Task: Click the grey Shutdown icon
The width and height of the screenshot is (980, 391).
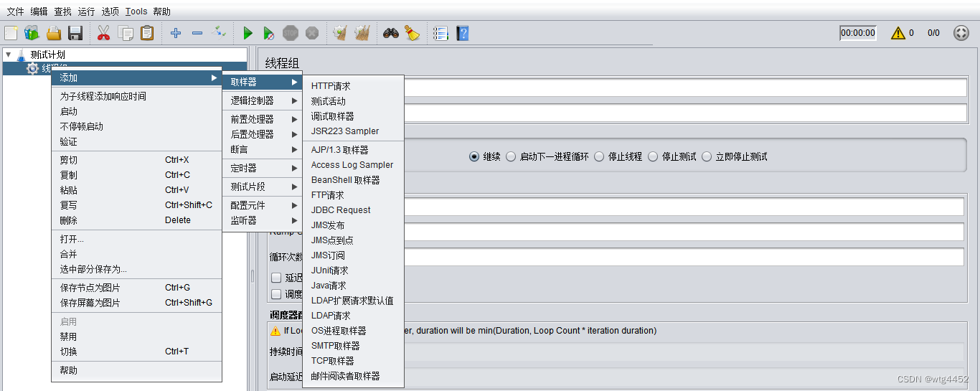Action: coord(312,33)
